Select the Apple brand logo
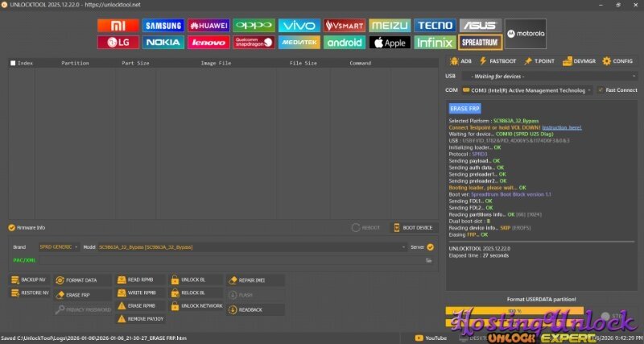644x344 pixels. point(390,43)
